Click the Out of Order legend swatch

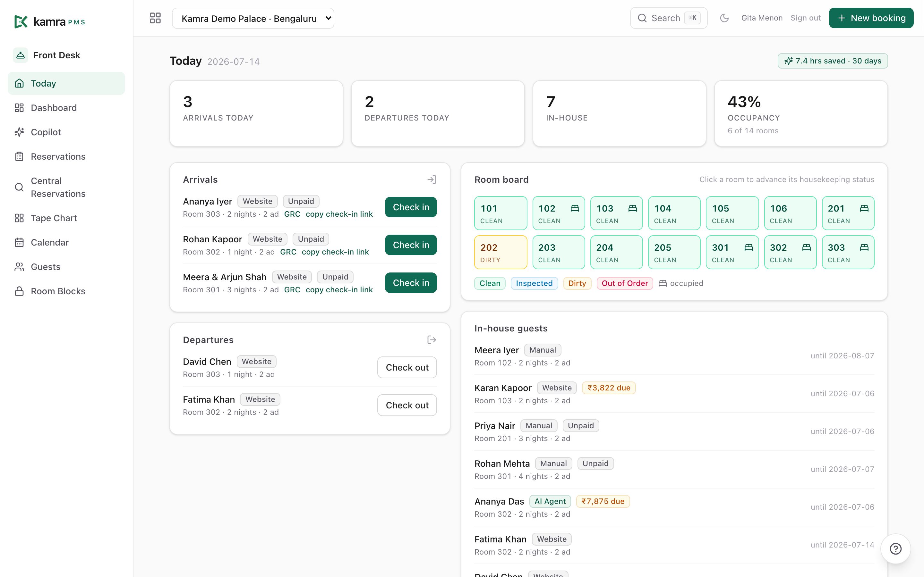click(625, 283)
